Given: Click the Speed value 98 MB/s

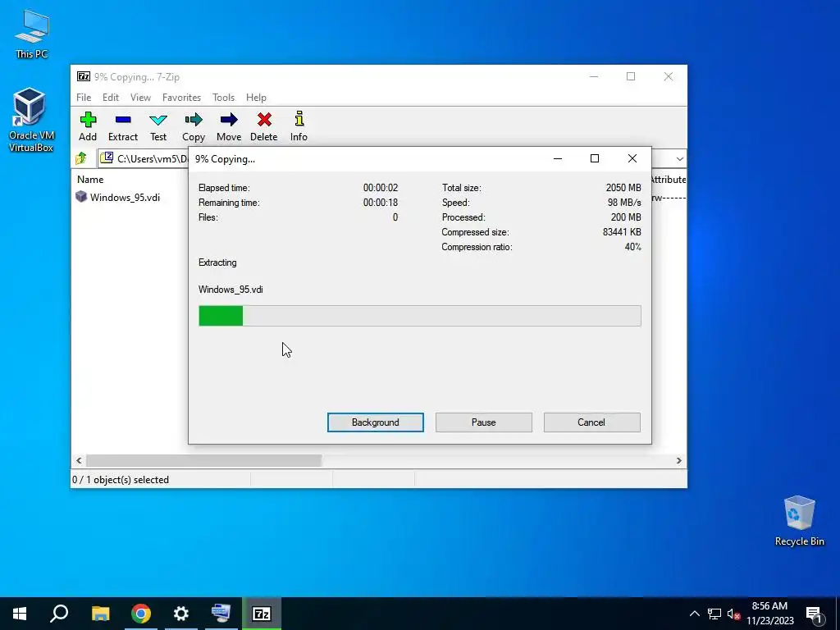Looking at the screenshot, I should click(624, 203).
